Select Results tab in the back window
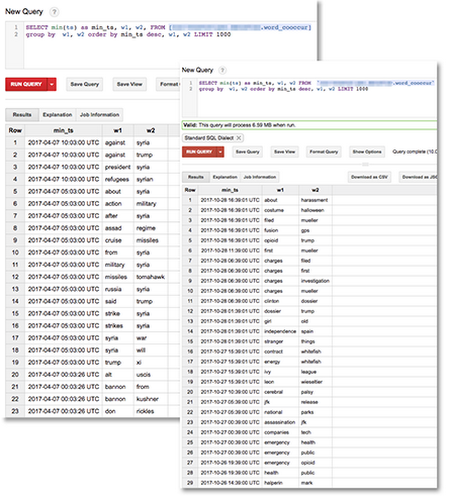451x500 pixels. coord(22,115)
